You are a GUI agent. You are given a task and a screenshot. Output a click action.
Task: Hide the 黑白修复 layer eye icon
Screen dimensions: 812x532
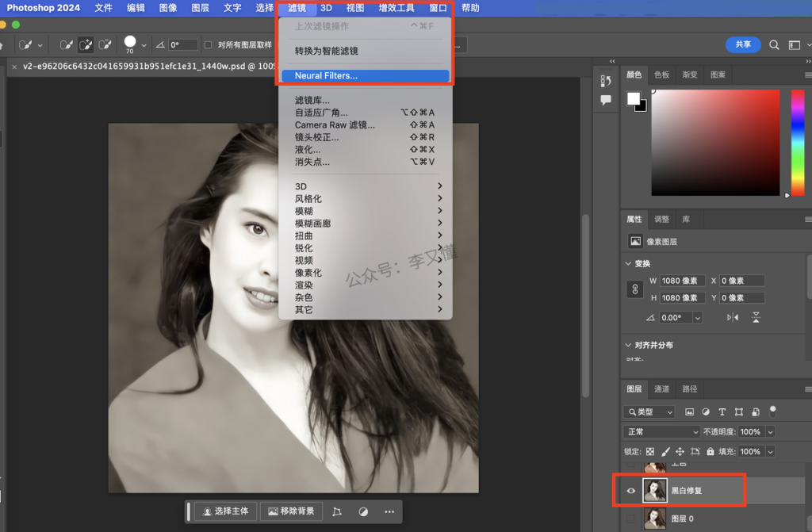coord(630,491)
